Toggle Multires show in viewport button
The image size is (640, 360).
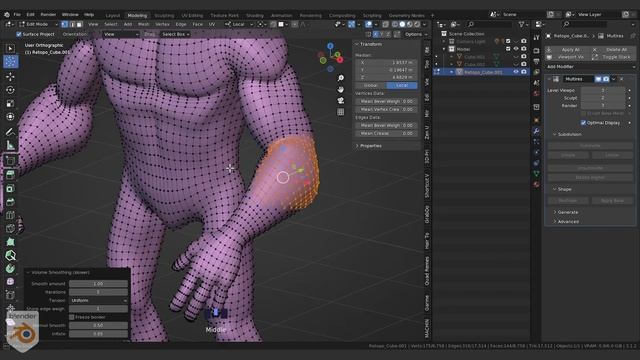pos(598,79)
